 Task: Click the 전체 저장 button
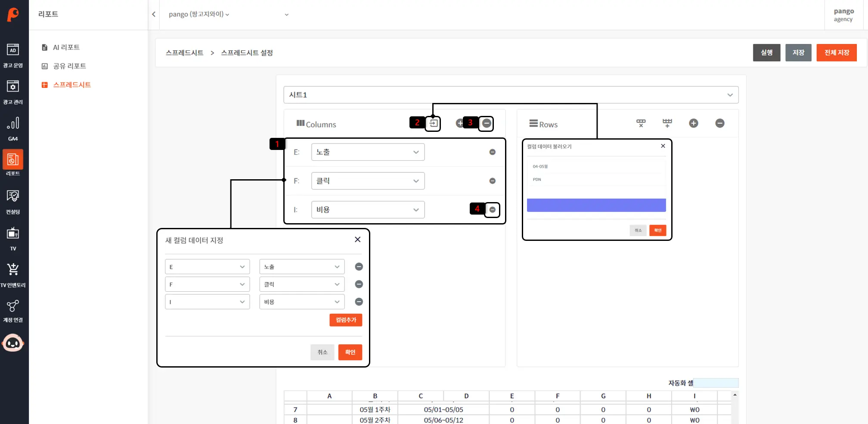(836, 53)
